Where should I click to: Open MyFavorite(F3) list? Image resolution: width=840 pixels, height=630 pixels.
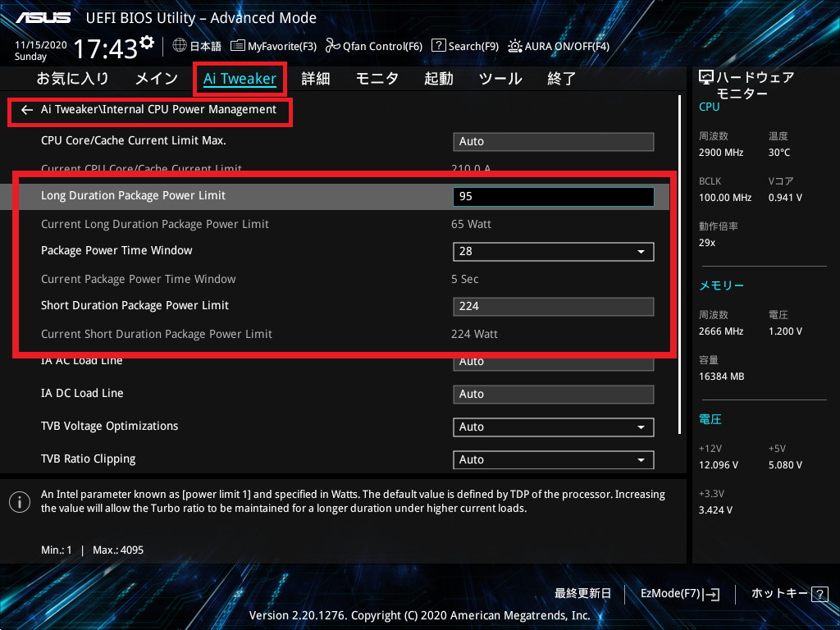pos(273,46)
